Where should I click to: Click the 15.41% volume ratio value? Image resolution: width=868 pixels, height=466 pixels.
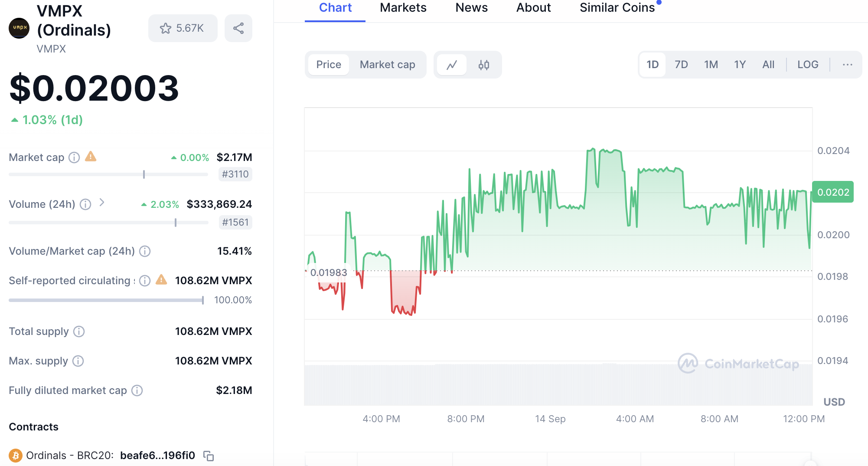pyautogui.click(x=235, y=251)
